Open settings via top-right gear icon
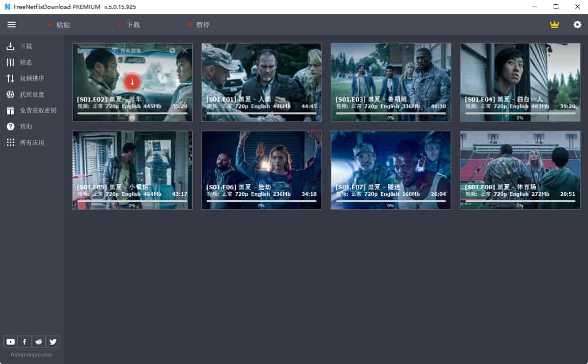This screenshot has width=588, height=364. coord(577,24)
